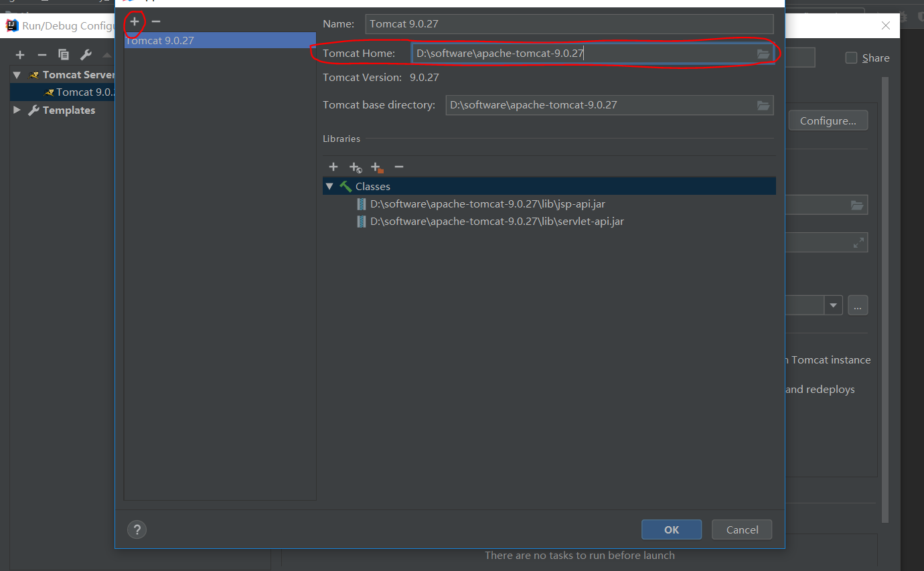Image resolution: width=924 pixels, height=571 pixels.
Task: Focus the Name input field
Action: (x=569, y=24)
